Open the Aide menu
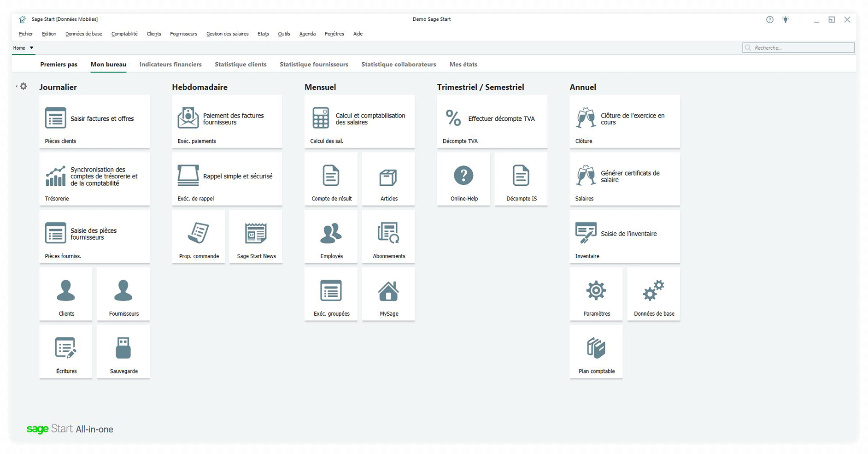Image resolution: width=868 pixels, height=454 pixels. click(x=358, y=34)
